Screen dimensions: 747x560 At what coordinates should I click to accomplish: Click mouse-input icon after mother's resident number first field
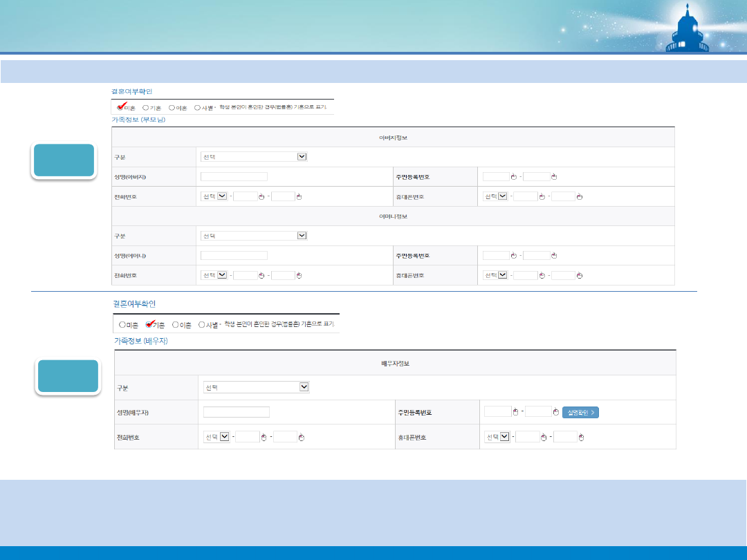click(x=514, y=256)
